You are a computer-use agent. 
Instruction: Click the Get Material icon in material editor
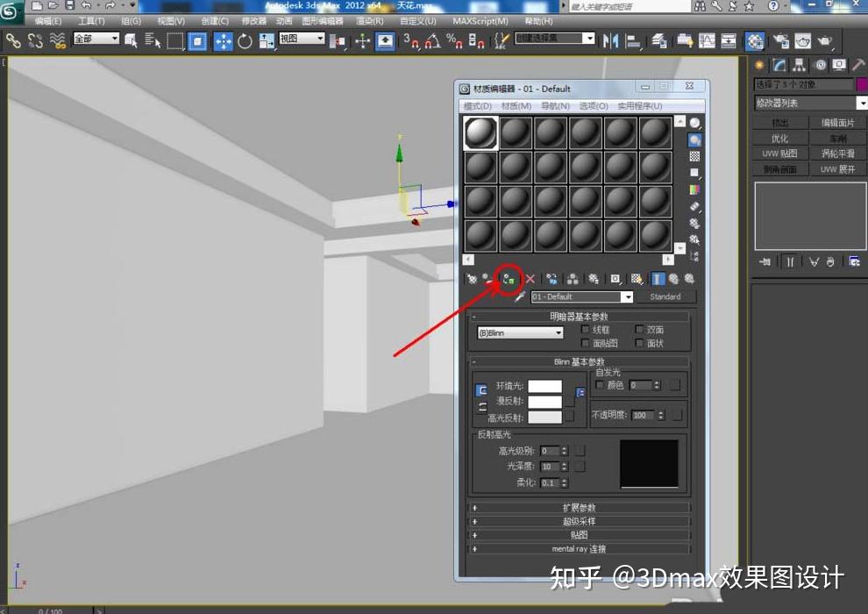point(472,278)
